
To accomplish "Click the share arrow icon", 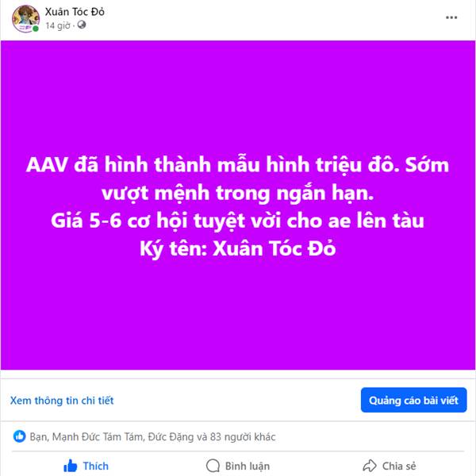I will click(370, 466).
